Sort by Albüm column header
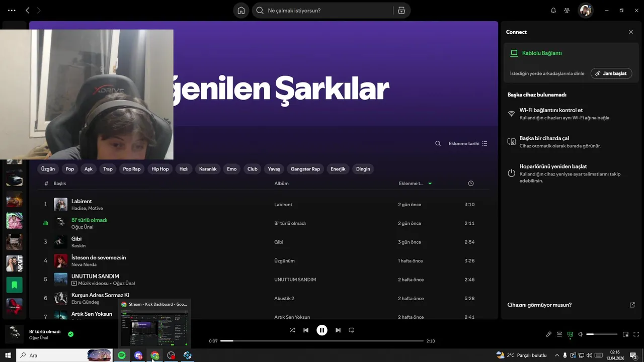The height and width of the screenshot is (362, 644). [281, 184]
